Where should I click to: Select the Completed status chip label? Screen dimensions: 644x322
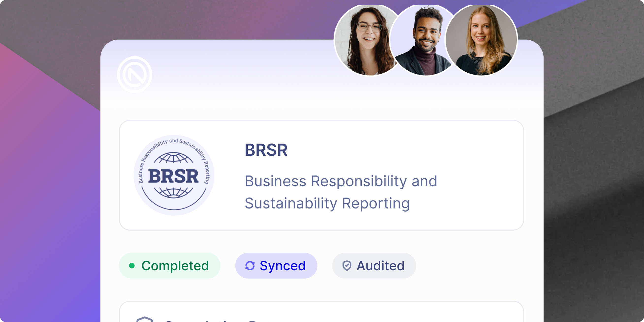point(175,265)
